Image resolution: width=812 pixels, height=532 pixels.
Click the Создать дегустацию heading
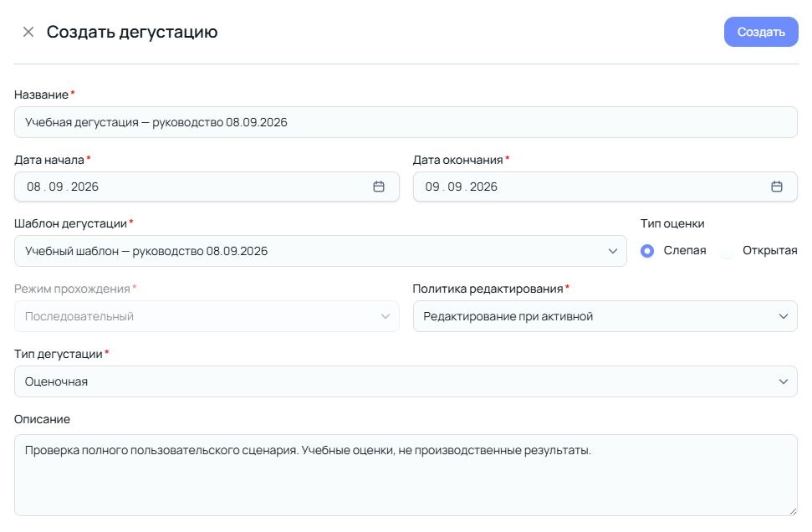[132, 32]
